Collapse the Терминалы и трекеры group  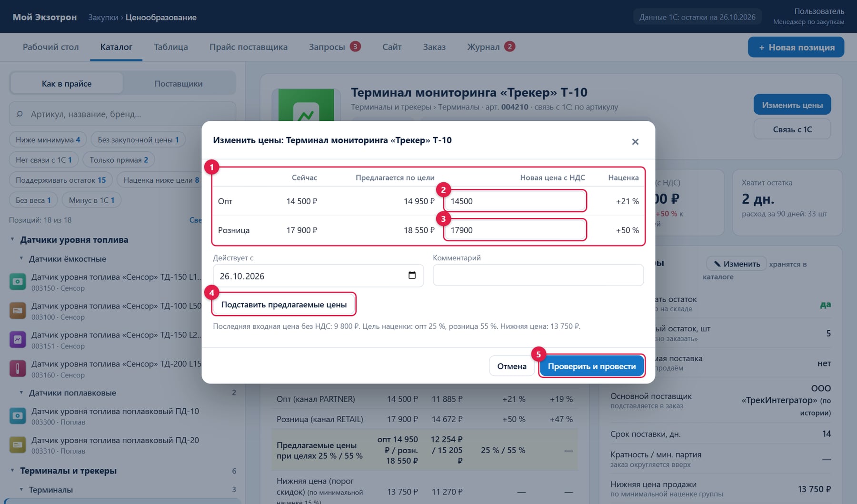point(12,470)
